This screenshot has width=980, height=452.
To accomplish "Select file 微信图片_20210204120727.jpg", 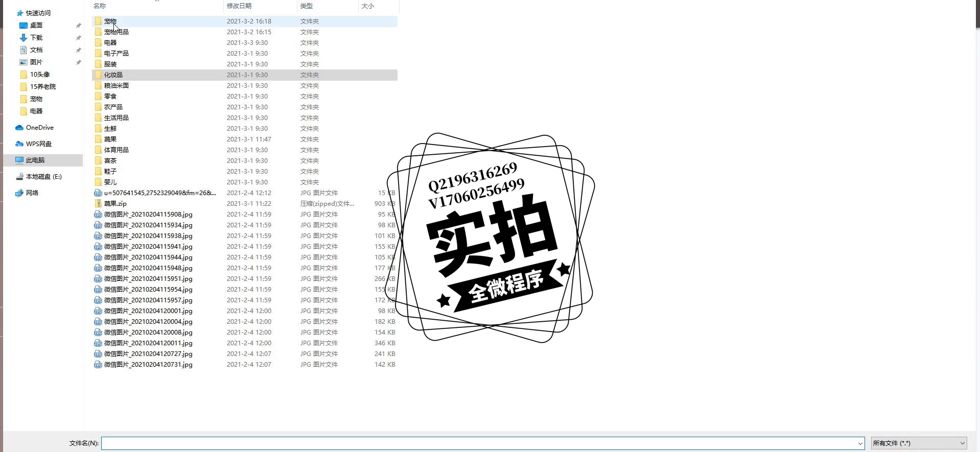I will pos(245,354).
